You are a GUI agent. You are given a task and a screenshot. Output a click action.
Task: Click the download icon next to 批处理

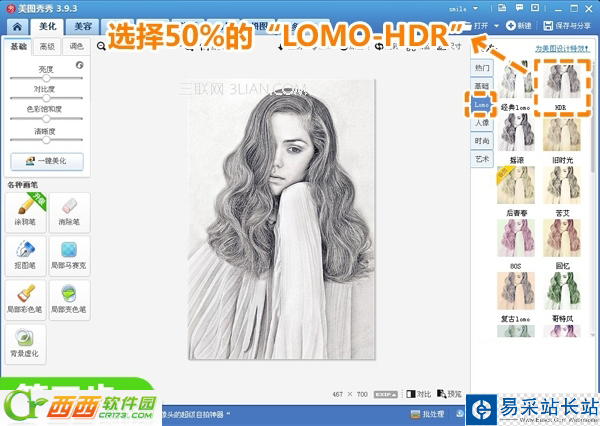click(459, 413)
